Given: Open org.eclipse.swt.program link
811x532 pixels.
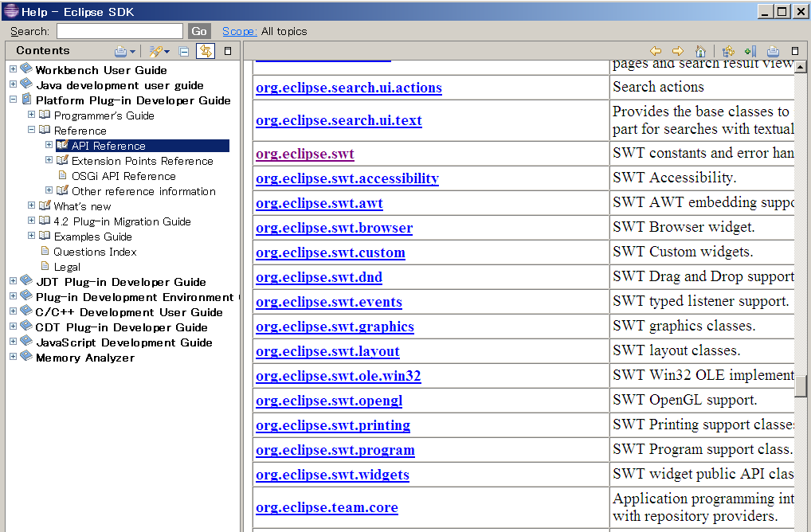Looking at the screenshot, I should tap(335, 450).
